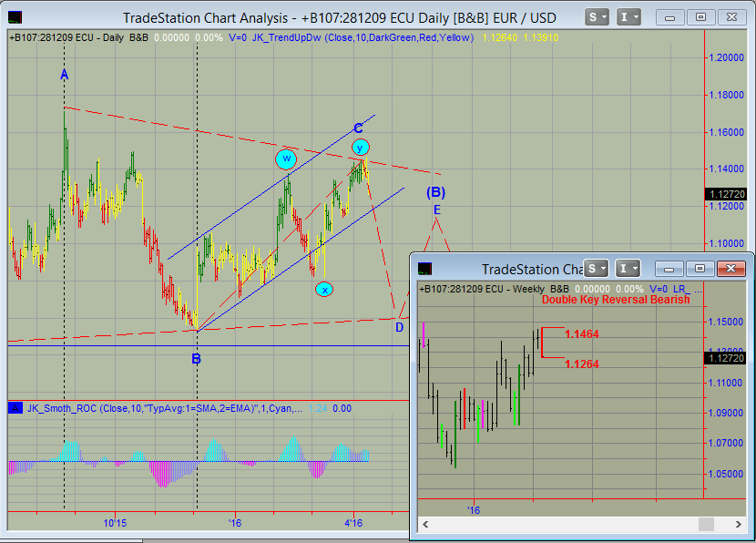Click the left scroll arrow in the Weekly chart
756x543 pixels.
(x=425, y=524)
